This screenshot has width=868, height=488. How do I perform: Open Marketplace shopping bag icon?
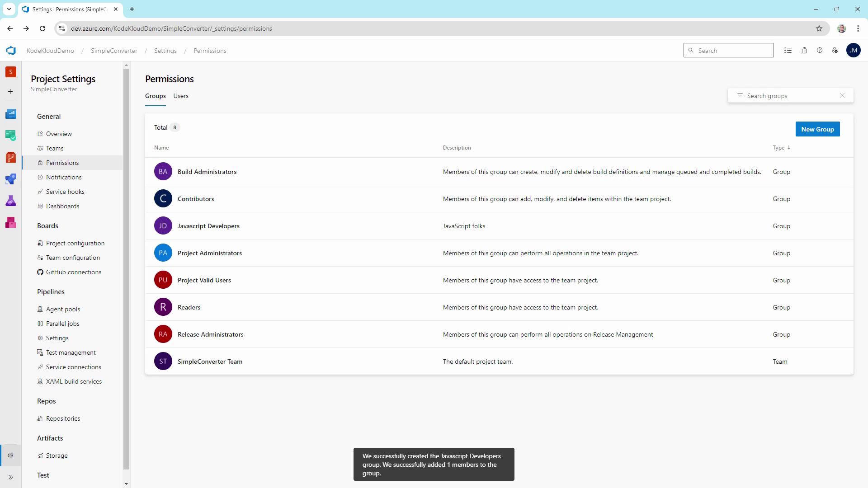click(x=804, y=51)
